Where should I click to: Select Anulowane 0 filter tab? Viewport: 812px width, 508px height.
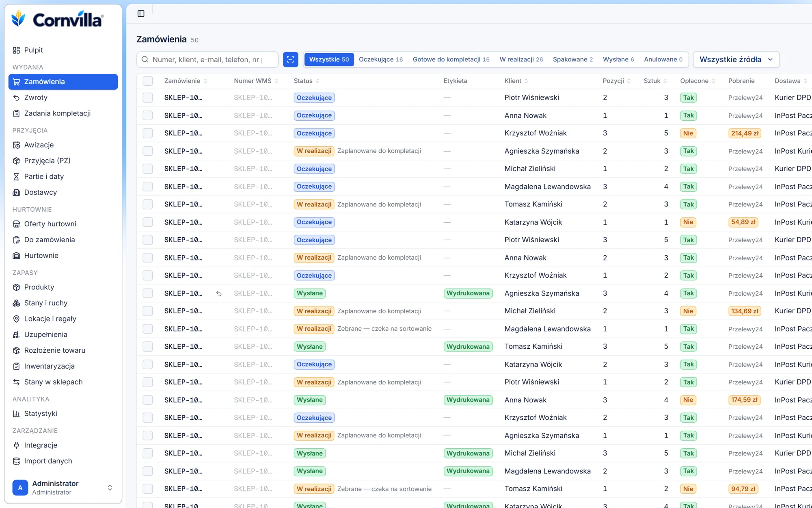[663, 59]
